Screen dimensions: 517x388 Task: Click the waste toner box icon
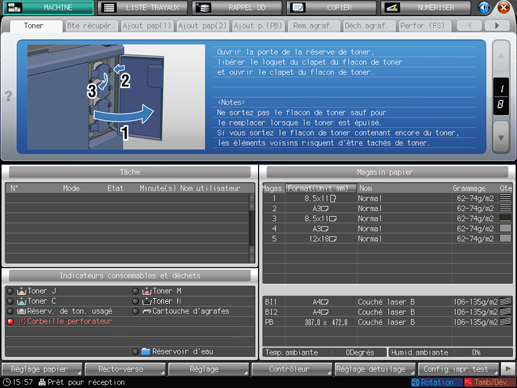tap(21, 311)
